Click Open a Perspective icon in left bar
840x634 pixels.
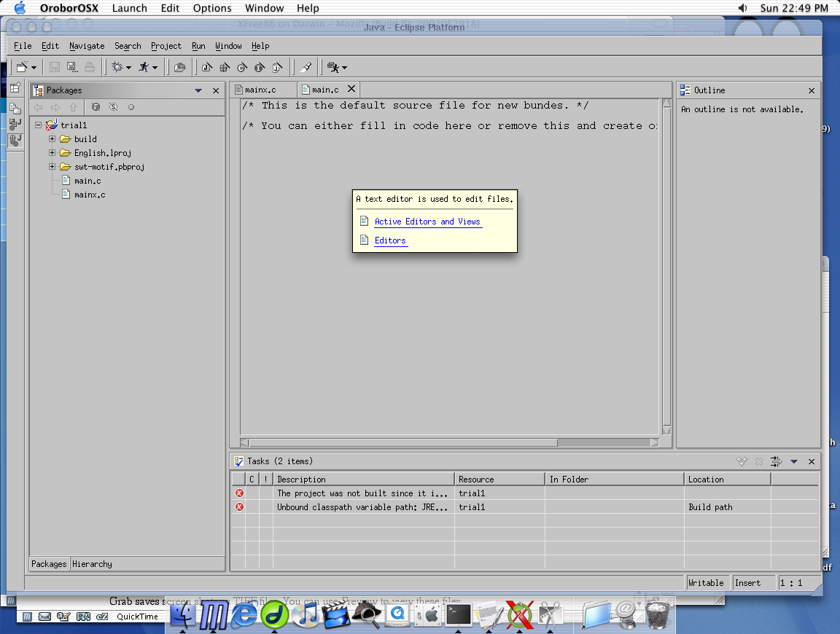(x=15, y=88)
